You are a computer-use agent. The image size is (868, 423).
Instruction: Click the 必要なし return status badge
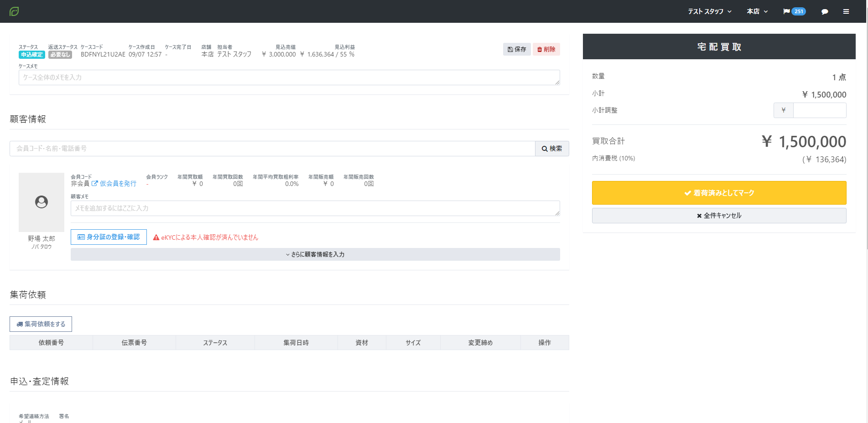click(x=60, y=55)
